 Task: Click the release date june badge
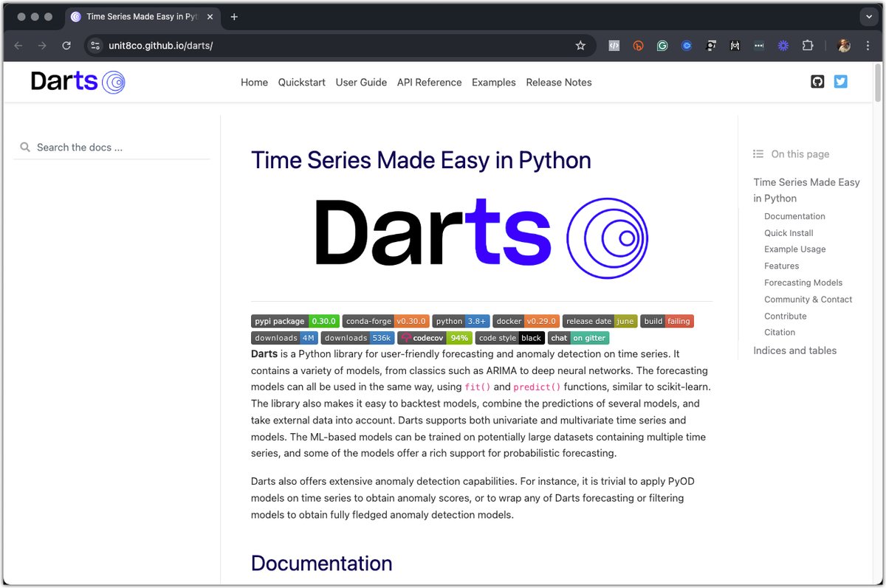[x=600, y=321]
